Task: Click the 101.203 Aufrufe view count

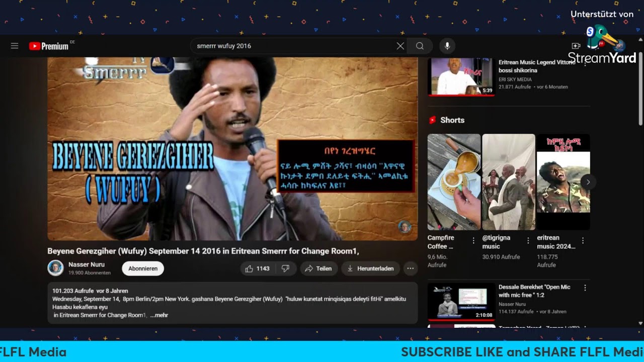Action: (73, 291)
